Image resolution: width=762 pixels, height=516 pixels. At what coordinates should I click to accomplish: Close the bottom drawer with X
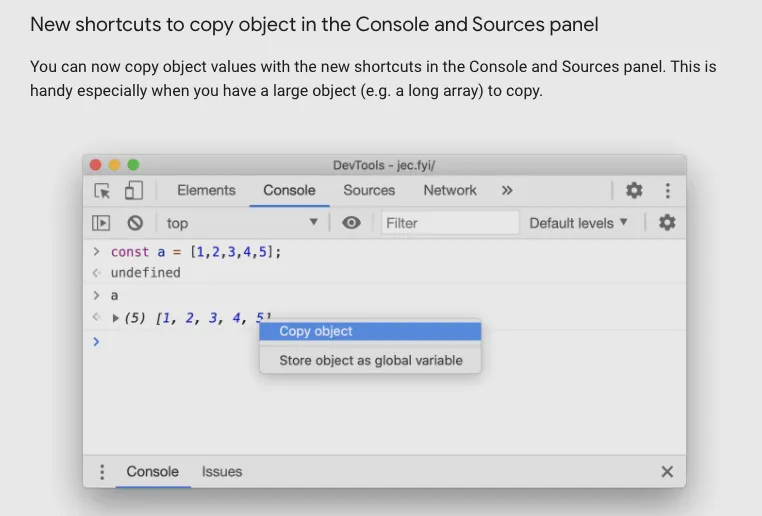(667, 472)
